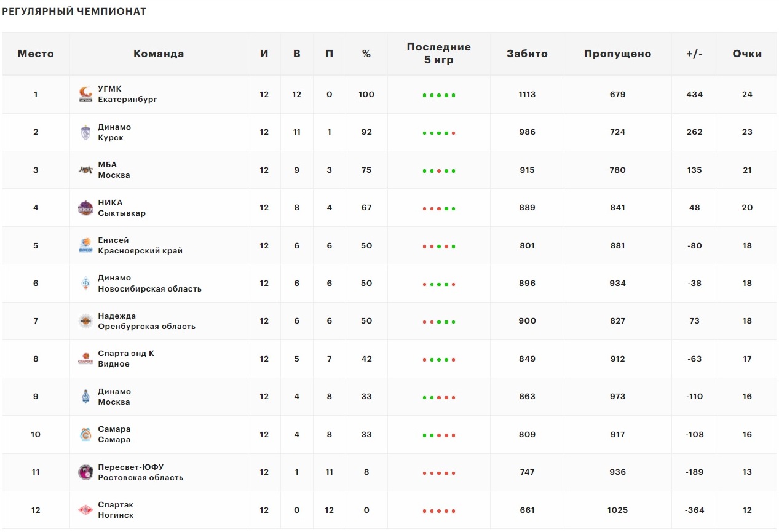Click the 100 percent cell
Viewport: 779px width, 532px height.
[366, 95]
